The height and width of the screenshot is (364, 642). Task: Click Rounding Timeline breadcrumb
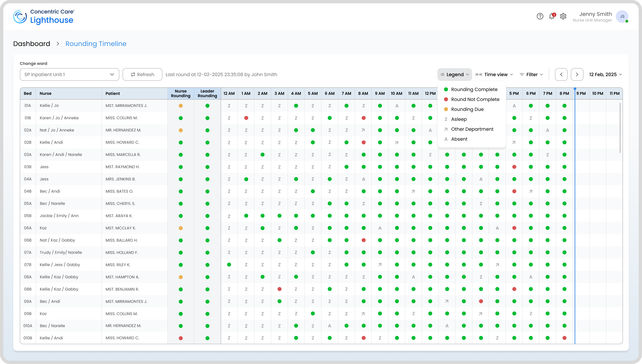click(x=96, y=44)
